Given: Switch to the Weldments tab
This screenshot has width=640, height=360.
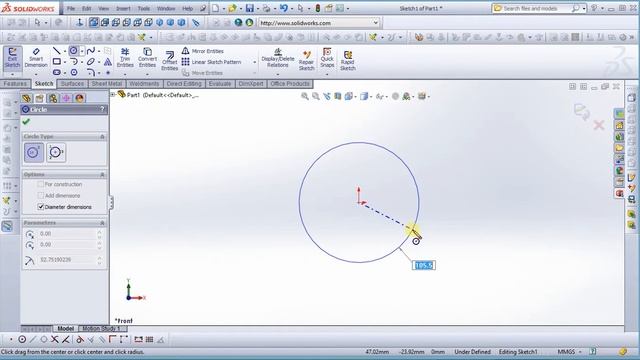Looking at the screenshot, I should click(144, 84).
